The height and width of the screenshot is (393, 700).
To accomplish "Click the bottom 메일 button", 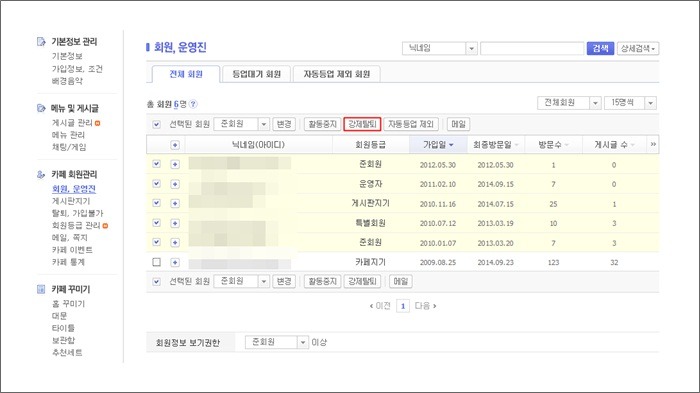I will pyautogui.click(x=401, y=281).
